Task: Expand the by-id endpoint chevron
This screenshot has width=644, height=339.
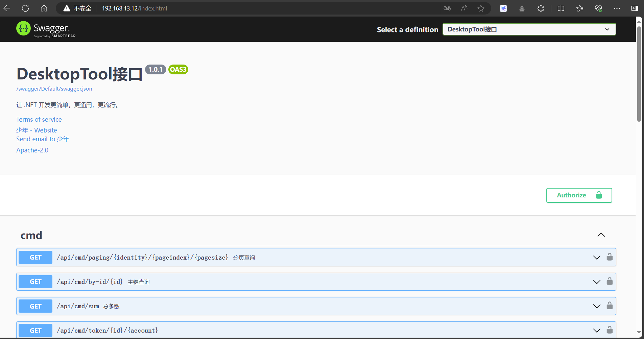Action: click(597, 282)
